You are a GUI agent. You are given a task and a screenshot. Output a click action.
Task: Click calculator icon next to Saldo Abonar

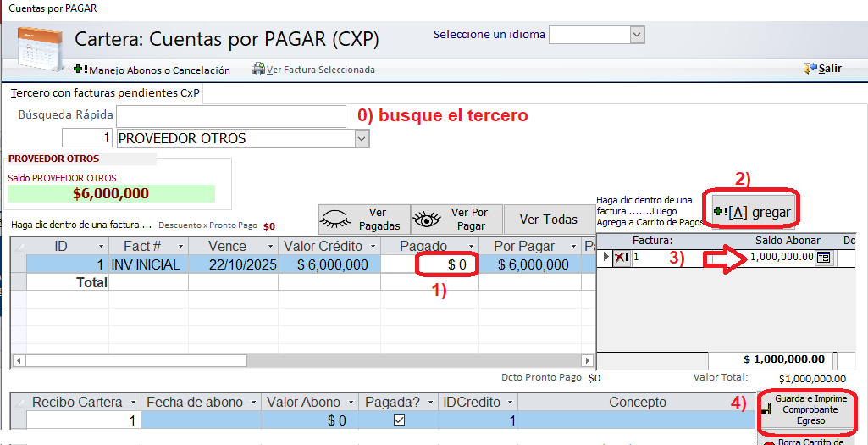pyautogui.click(x=823, y=258)
